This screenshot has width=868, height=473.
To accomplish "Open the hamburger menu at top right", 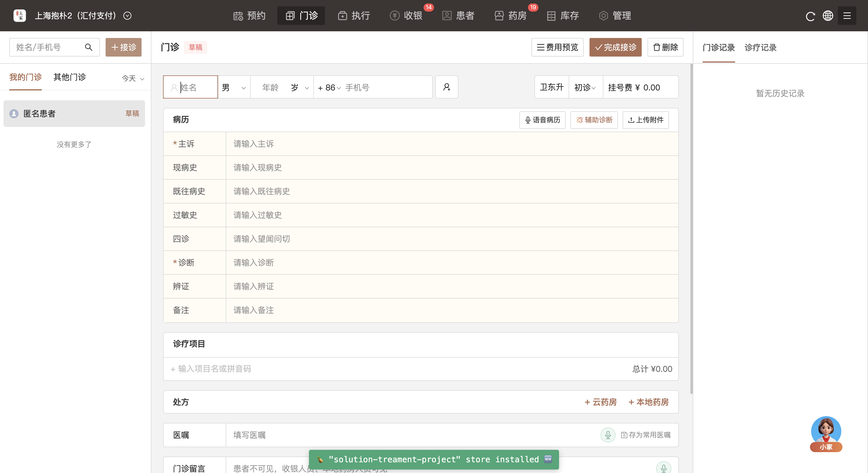I will point(847,16).
